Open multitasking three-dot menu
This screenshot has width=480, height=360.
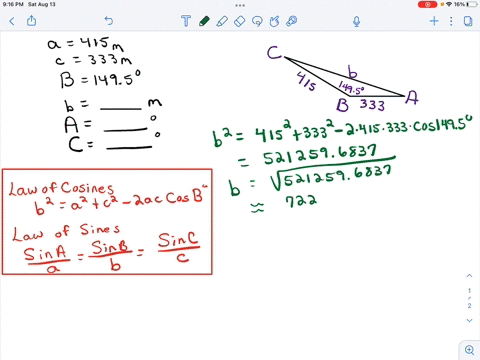coord(240,5)
